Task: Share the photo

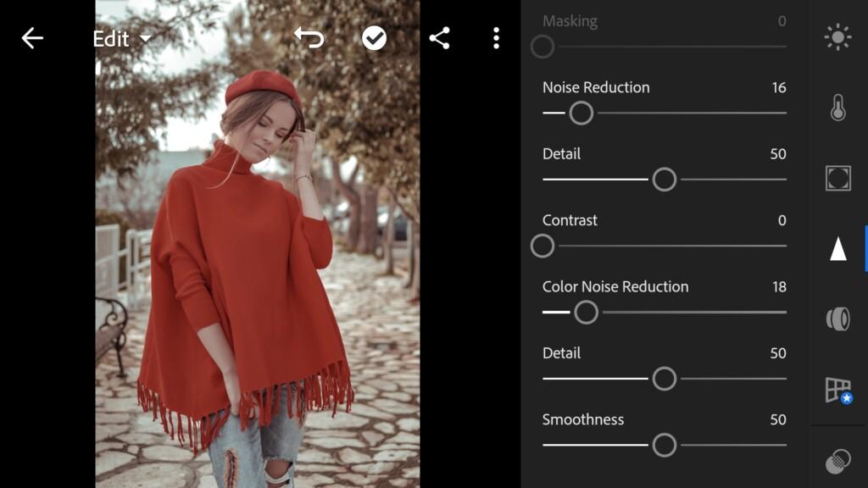Action: 440,38
